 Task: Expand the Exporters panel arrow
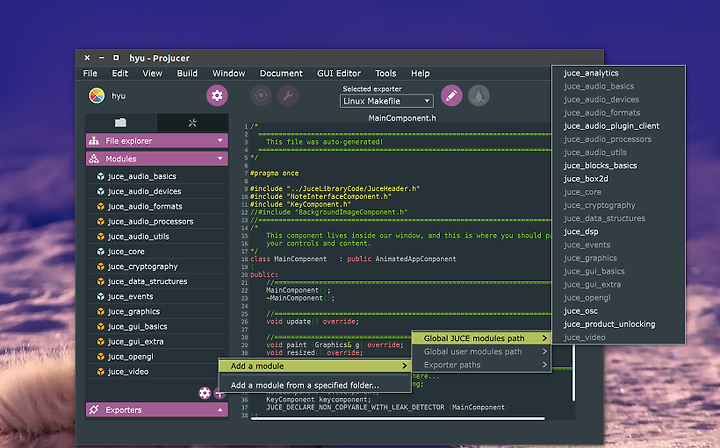(220, 409)
